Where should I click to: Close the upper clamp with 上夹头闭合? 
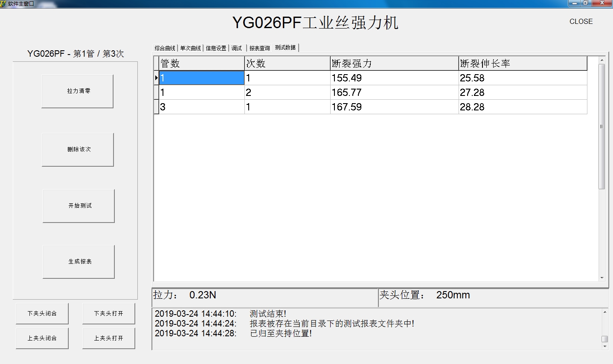tap(42, 338)
